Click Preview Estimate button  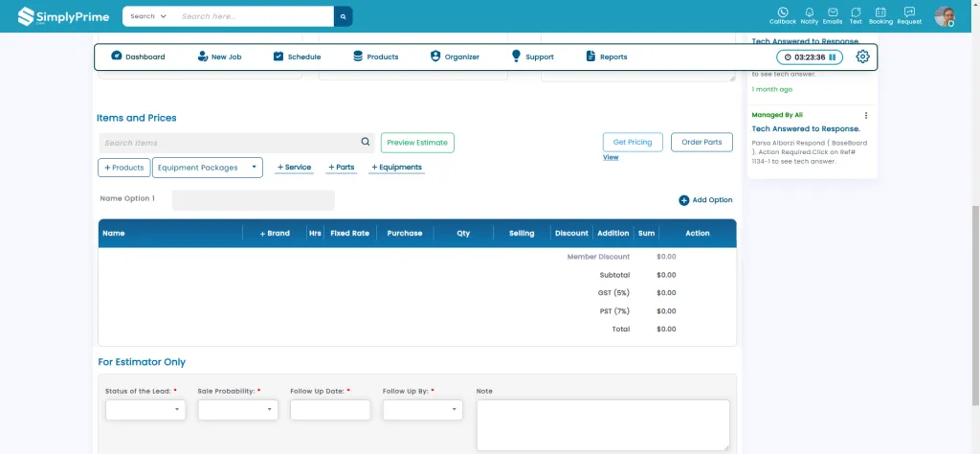417,143
